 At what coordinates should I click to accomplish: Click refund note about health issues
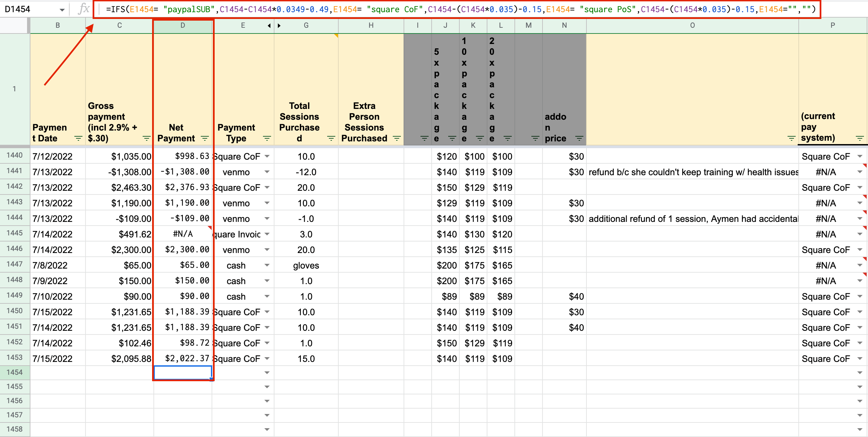pos(693,172)
